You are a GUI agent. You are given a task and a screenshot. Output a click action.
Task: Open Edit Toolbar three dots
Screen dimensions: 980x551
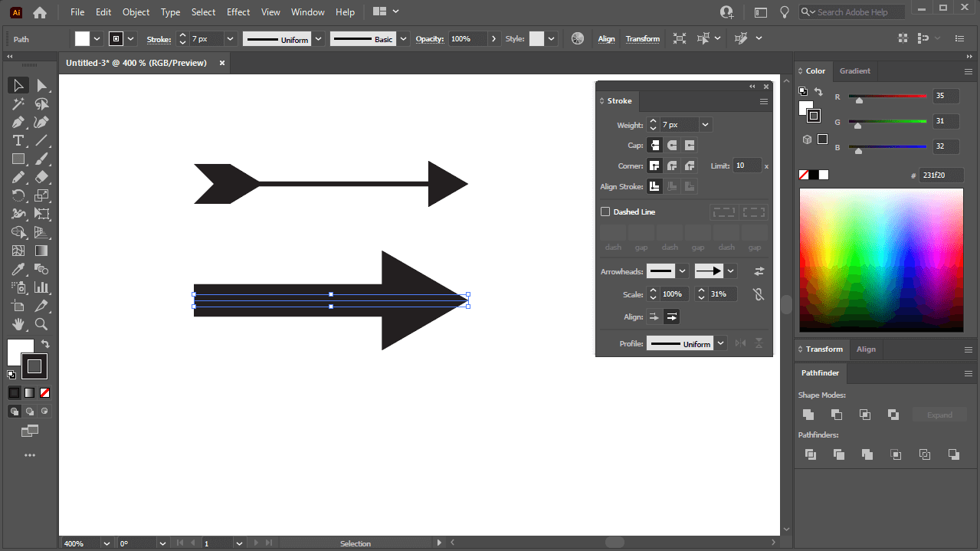pos(30,455)
